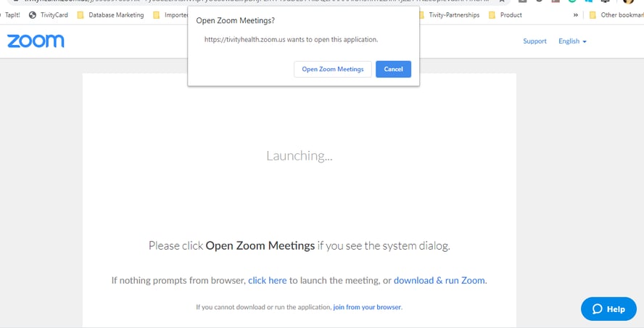Show hidden bookmarks with the overflow chevron
Screen dimensions: 644x328
tap(575, 15)
